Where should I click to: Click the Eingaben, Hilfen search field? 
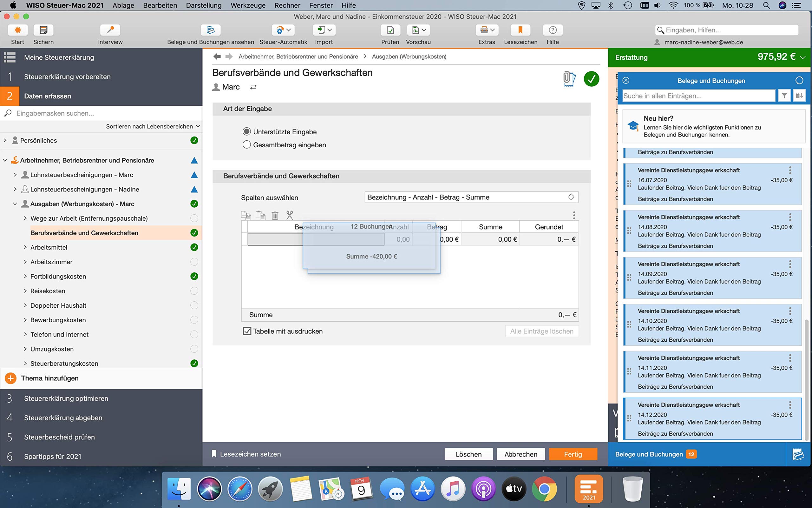727,30
